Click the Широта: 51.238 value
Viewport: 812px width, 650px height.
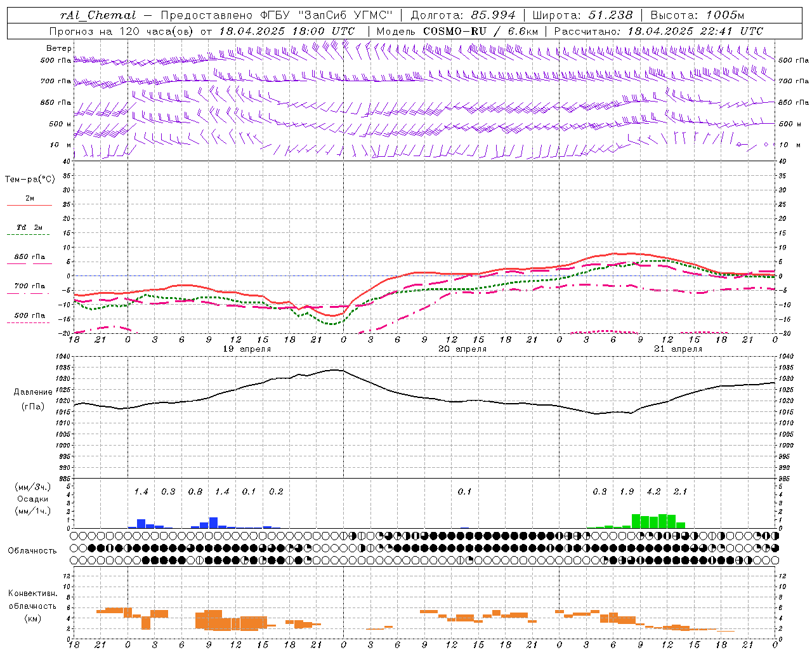[582, 15]
